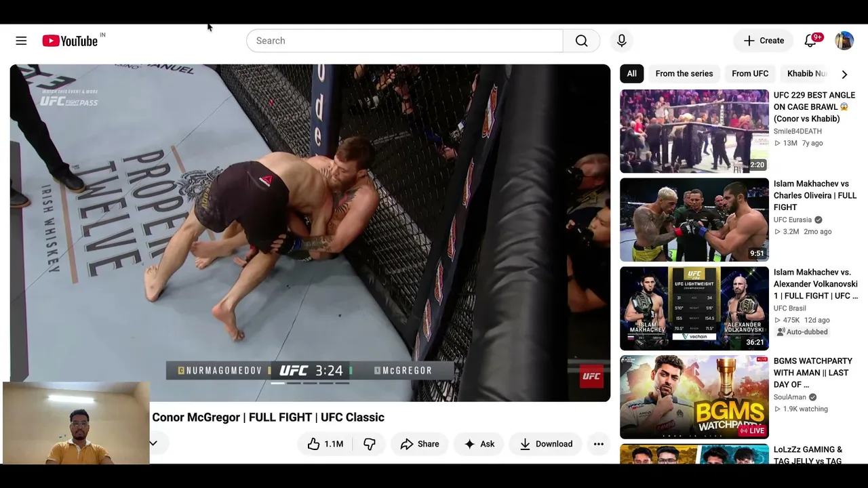Open the hamburger guide menu
This screenshot has height=488, width=868.
(x=21, y=41)
